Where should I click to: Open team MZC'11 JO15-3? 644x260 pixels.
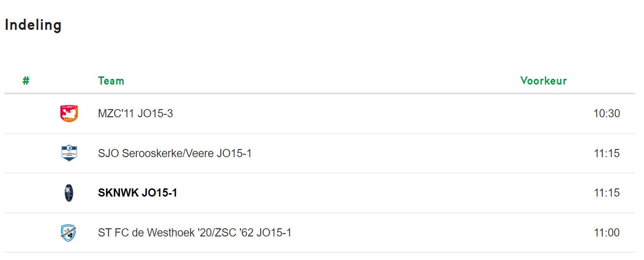135,114
